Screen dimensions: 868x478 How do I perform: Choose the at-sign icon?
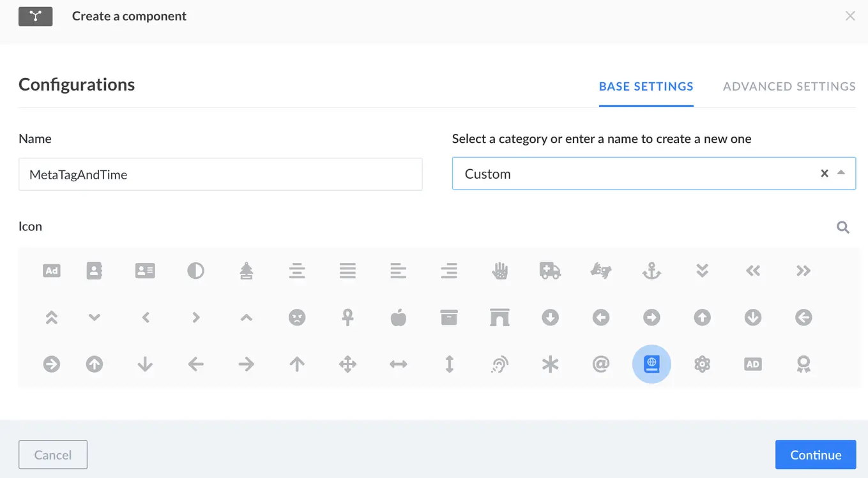tap(600, 364)
